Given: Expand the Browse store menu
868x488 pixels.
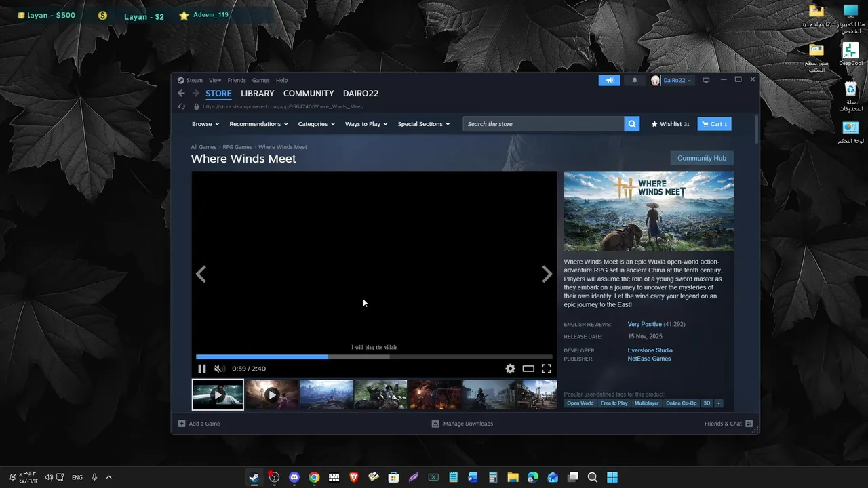Looking at the screenshot, I should coord(205,124).
